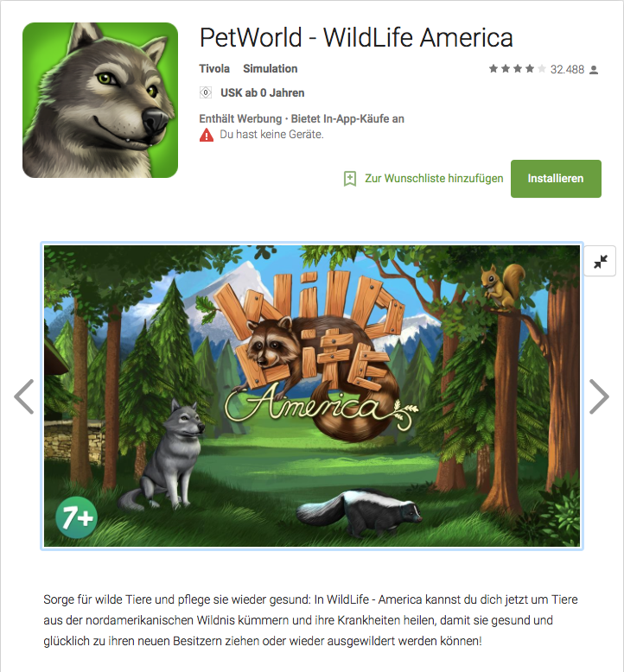Click the PetWorld - WildLife America title
This screenshot has width=624, height=672.
coord(356,38)
